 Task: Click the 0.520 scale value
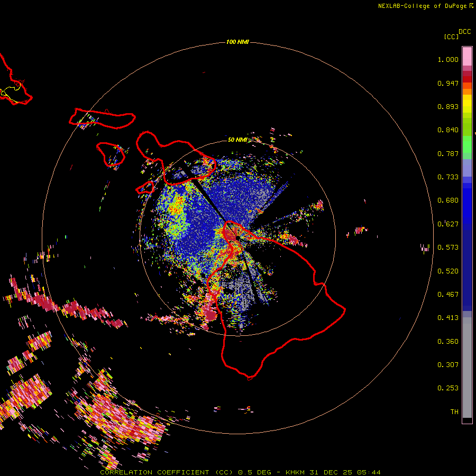[x=448, y=271]
